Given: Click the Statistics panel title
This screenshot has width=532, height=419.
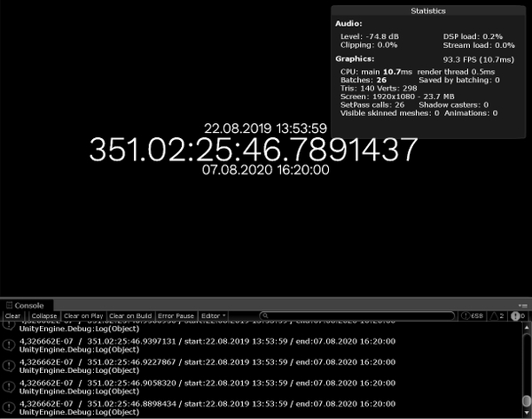Looking at the screenshot, I should (429, 11).
